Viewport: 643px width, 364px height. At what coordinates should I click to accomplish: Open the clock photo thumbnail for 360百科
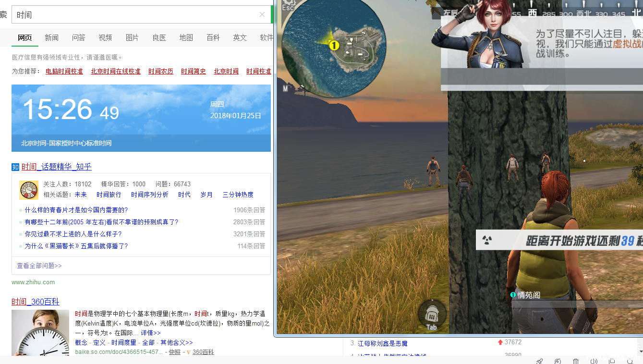coord(40,332)
